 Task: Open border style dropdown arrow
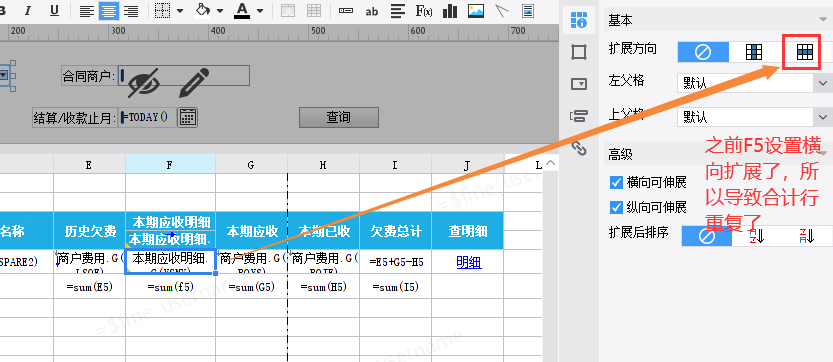tap(180, 11)
